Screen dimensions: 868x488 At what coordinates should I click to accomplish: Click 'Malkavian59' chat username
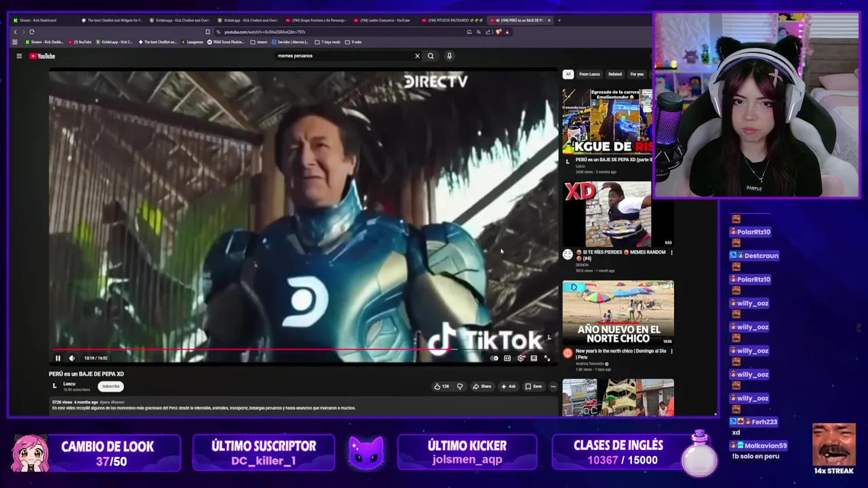point(765,446)
